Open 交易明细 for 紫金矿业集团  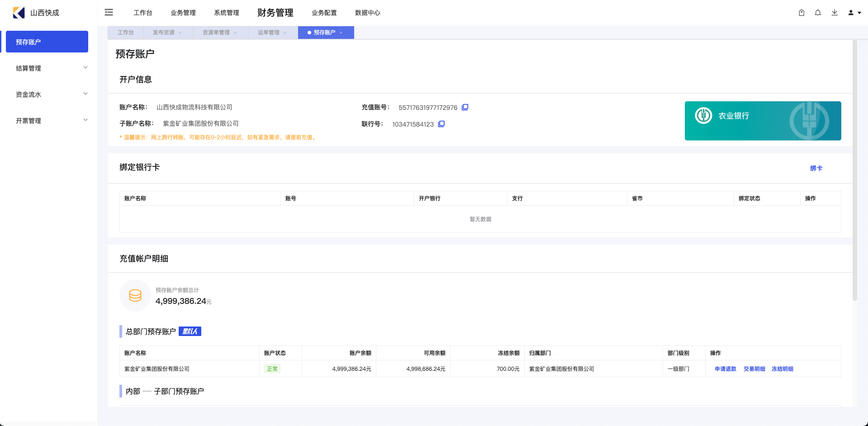754,369
